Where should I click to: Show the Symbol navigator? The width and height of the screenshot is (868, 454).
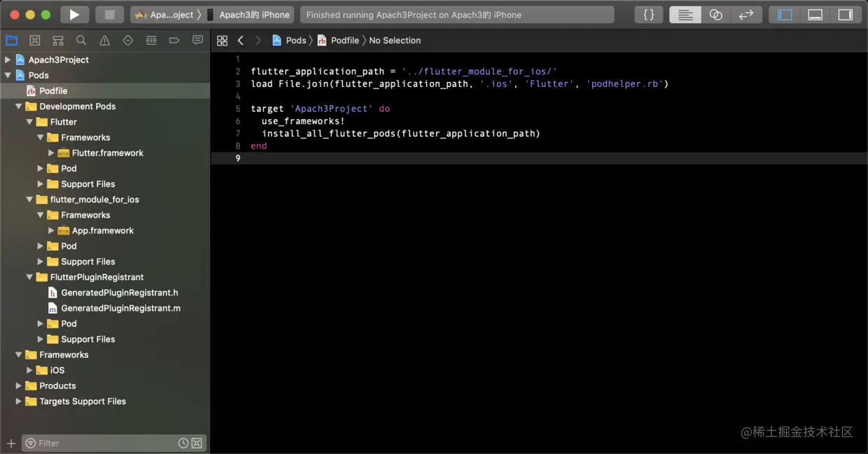pos(58,41)
